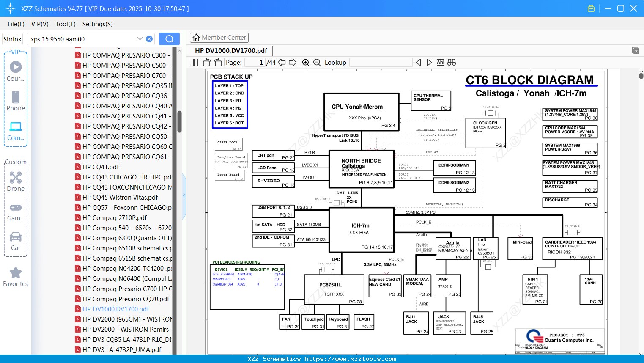Open HP COMPAQ PRESARIO C300 file

pyautogui.click(x=123, y=55)
